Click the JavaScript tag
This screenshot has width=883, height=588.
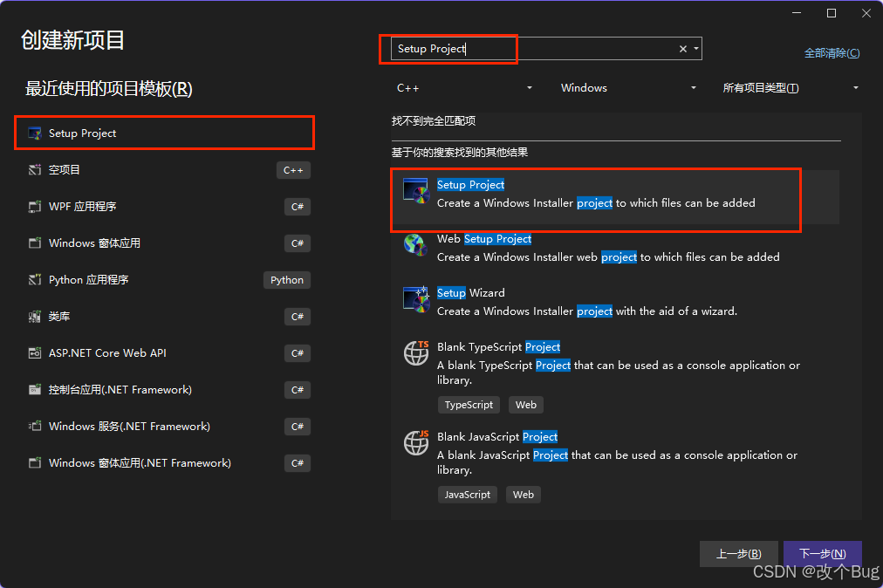click(x=468, y=495)
